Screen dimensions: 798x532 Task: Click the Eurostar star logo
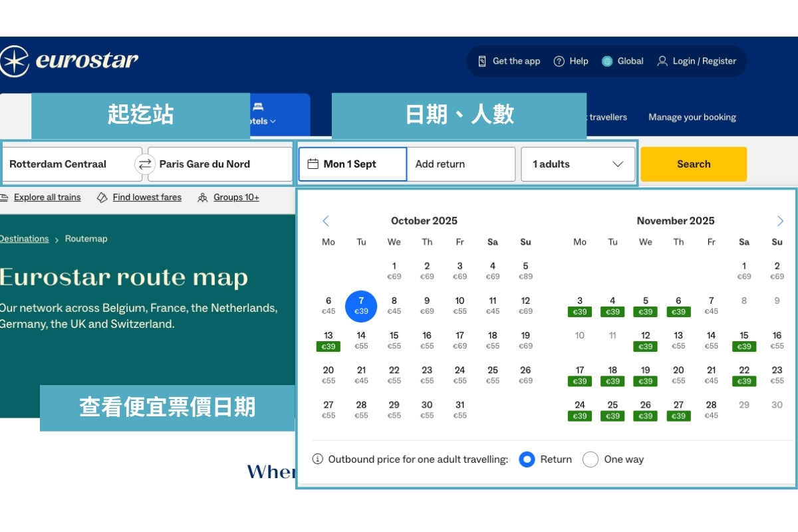(x=14, y=61)
